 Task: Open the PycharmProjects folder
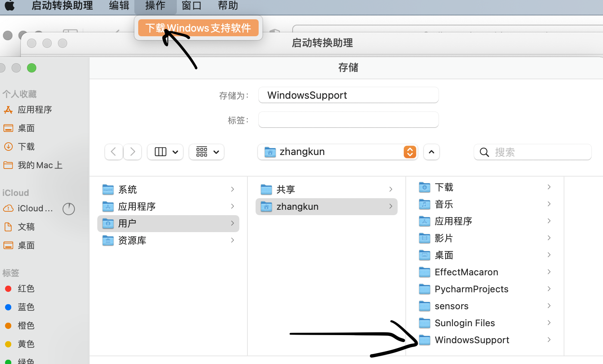pos(485,289)
